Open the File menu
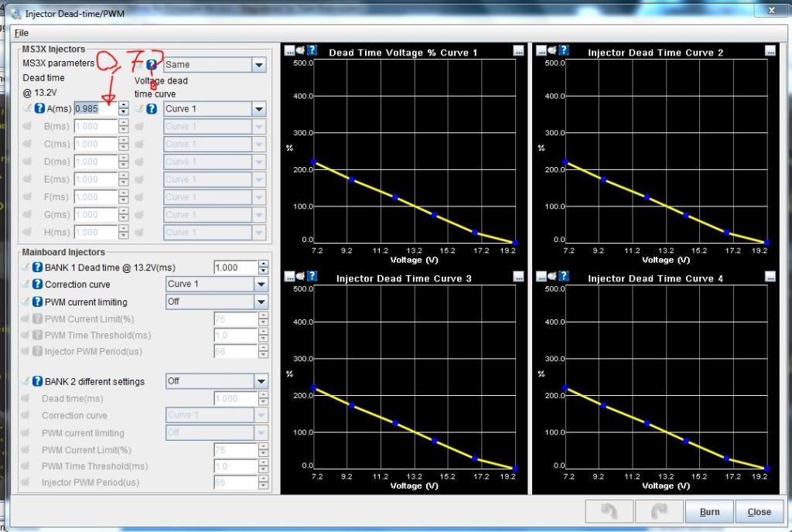Image resolution: width=792 pixels, height=532 pixels. (x=21, y=32)
